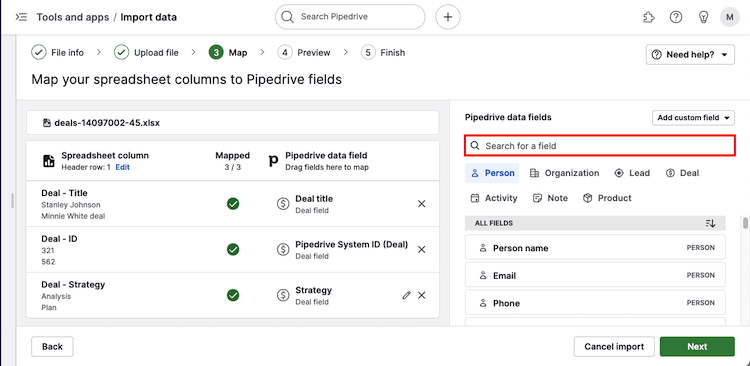This screenshot has height=366, width=750.
Task: Open the lightbulb sales assistant icon
Action: point(703,18)
